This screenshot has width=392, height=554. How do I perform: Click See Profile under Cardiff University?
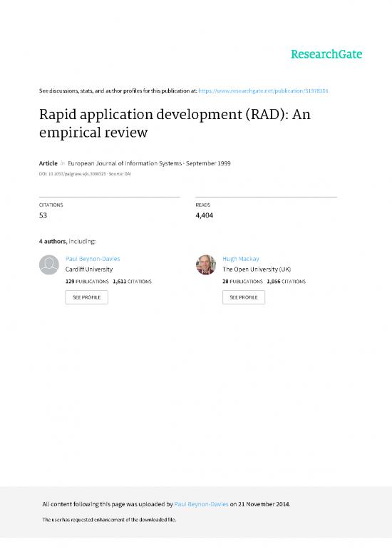86,297
